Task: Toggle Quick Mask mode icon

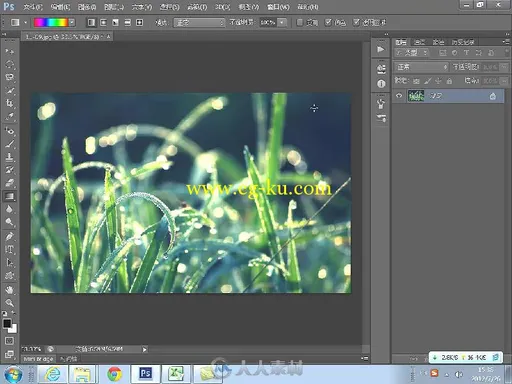Action: tap(9, 341)
